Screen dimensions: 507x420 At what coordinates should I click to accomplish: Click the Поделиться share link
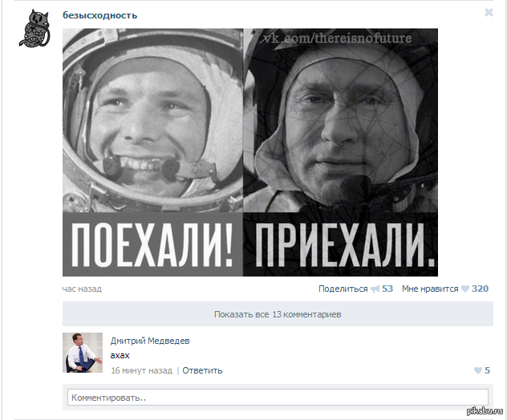[343, 289]
